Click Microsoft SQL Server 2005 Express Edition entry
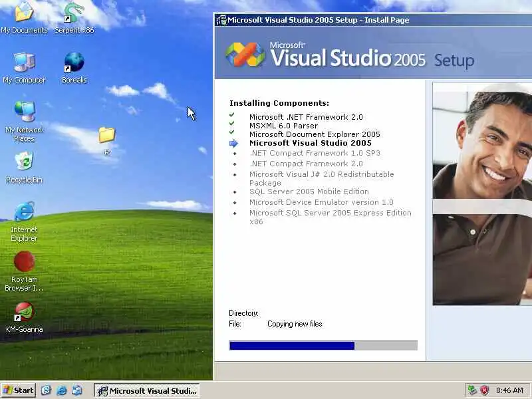 pyautogui.click(x=330, y=217)
